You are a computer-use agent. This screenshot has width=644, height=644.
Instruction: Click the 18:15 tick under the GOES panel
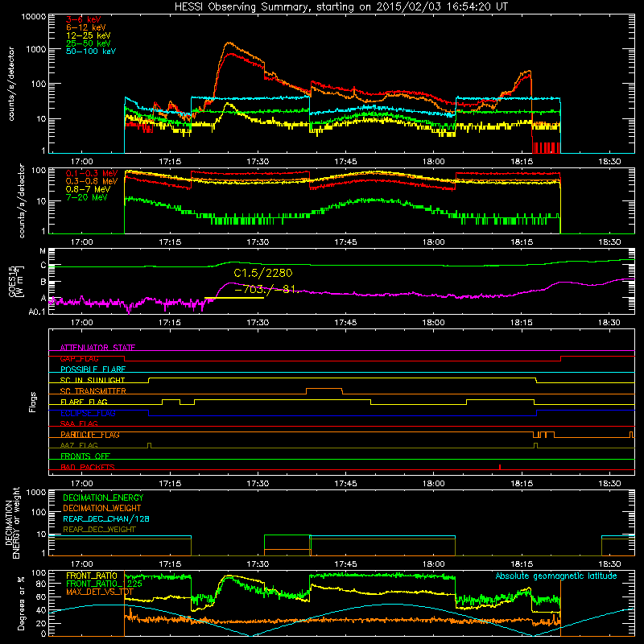[522, 323]
